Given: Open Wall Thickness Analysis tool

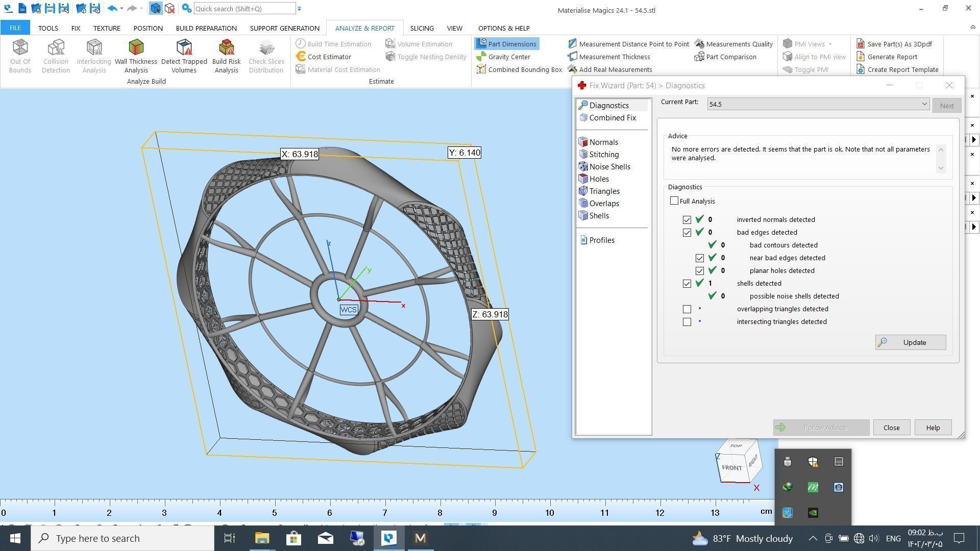Looking at the screenshot, I should [x=136, y=55].
